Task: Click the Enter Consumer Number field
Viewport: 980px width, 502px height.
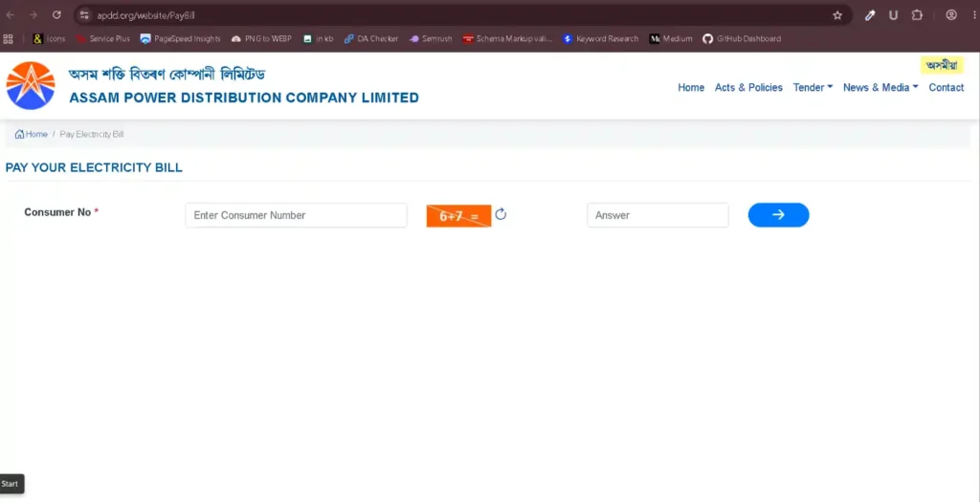Action: click(297, 215)
